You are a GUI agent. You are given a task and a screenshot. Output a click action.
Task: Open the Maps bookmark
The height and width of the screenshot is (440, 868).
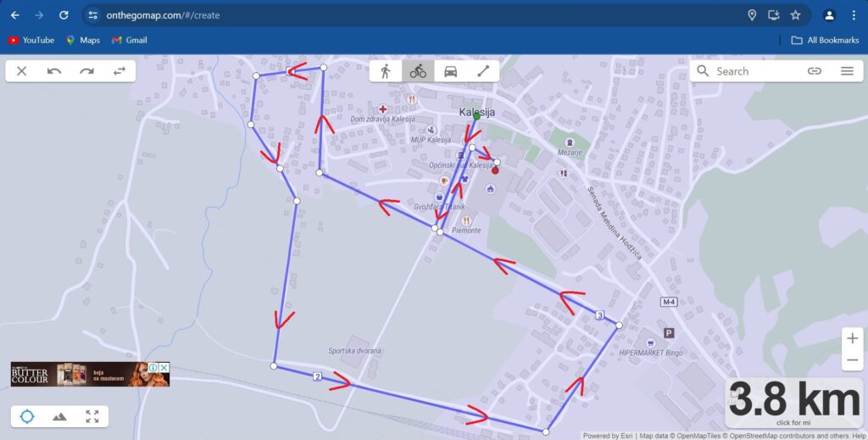(83, 40)
